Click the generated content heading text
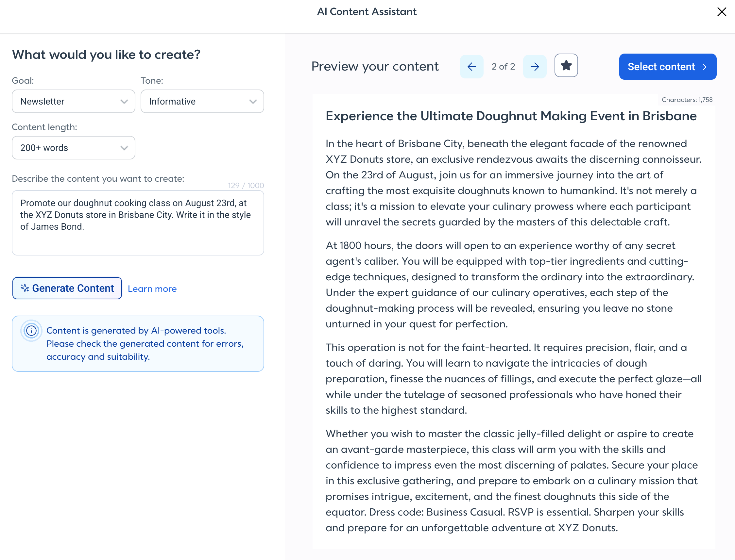Viewport: 735px width, 560px height. (511, 116)
